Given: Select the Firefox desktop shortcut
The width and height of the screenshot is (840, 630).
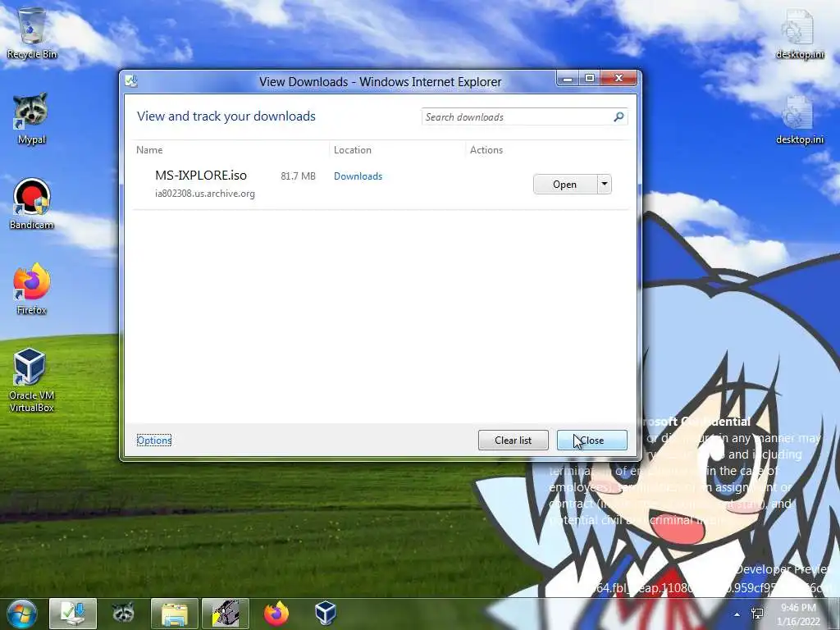Looking at the screenshot, I should pyautogui.click(x=32, y=289).
